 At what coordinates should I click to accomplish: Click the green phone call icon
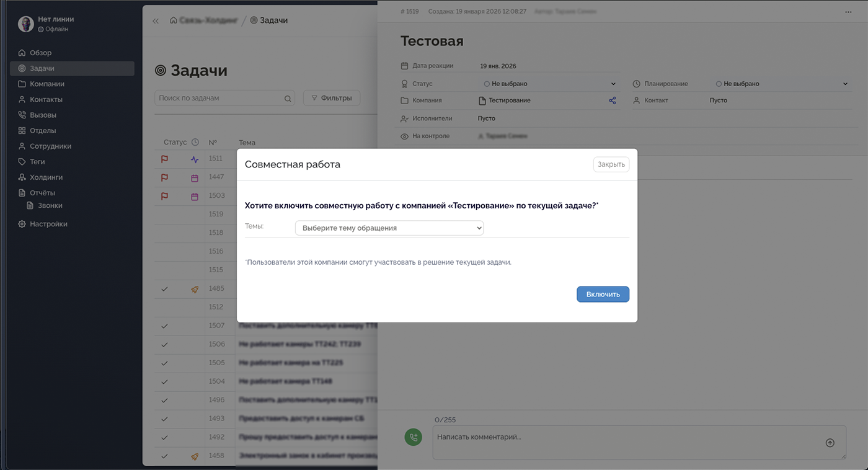pos(413,437)
